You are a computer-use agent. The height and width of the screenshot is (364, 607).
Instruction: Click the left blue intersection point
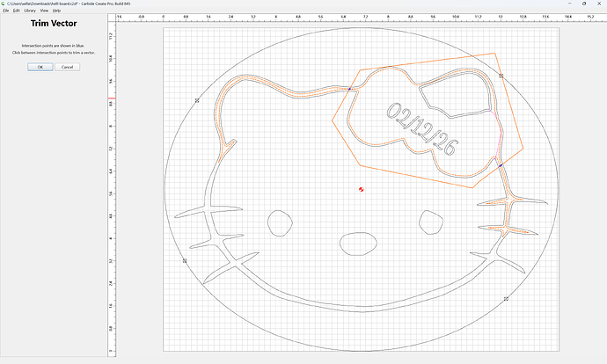[x=349, y=89]
